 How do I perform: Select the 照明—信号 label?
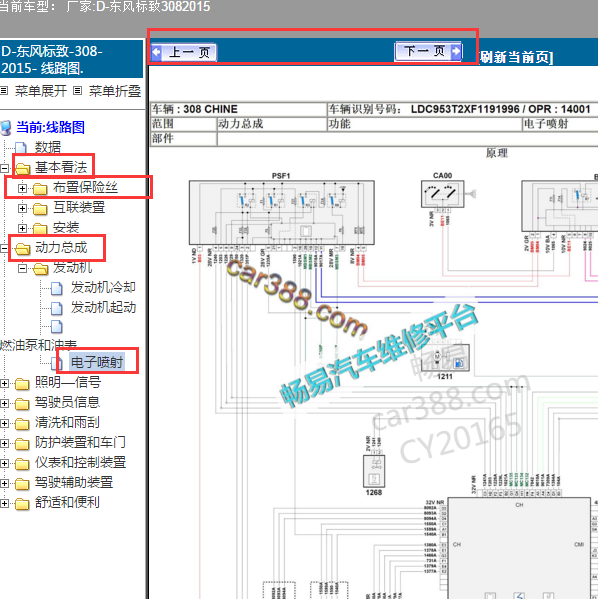(68, 382)
